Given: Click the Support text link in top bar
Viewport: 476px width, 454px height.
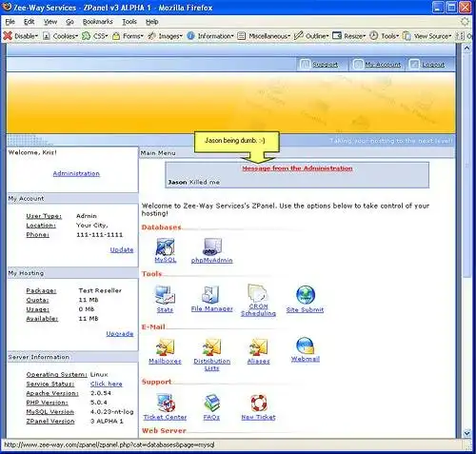Looking at the screenshot, I should (x=325, y=65).
